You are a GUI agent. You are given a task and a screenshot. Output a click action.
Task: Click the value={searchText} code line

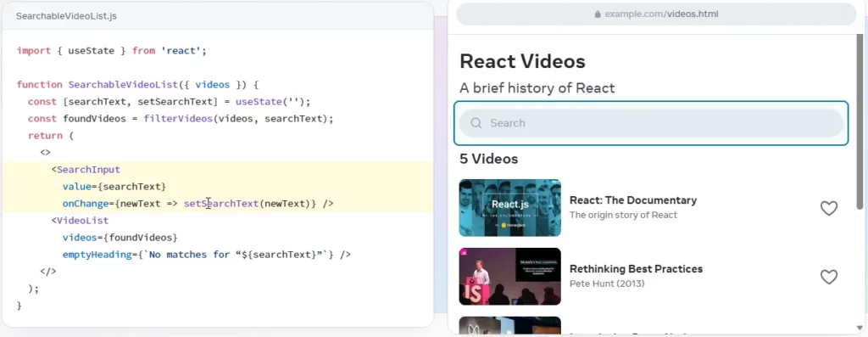[x=114, y=187]
